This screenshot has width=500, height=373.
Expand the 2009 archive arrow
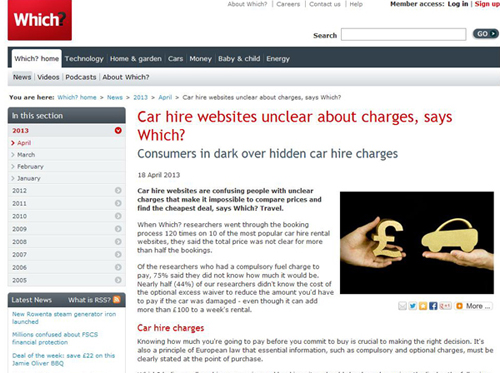118,229
